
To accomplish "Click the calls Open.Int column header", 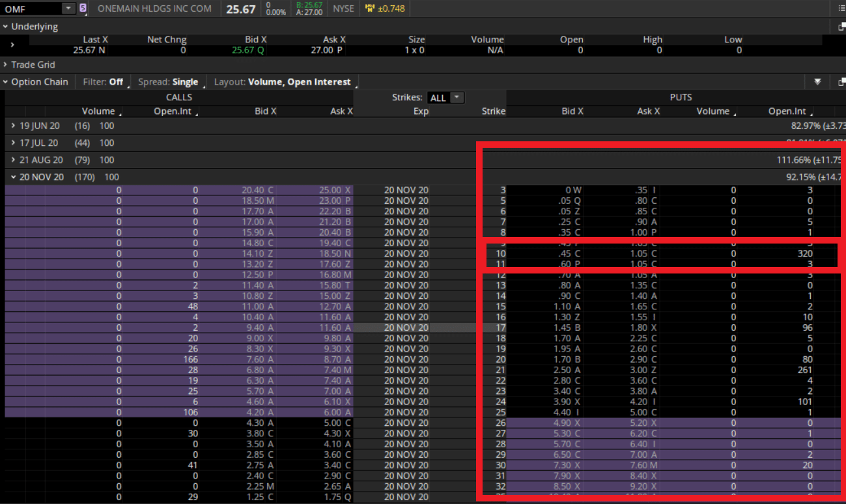I will click(x=172, y=111).
